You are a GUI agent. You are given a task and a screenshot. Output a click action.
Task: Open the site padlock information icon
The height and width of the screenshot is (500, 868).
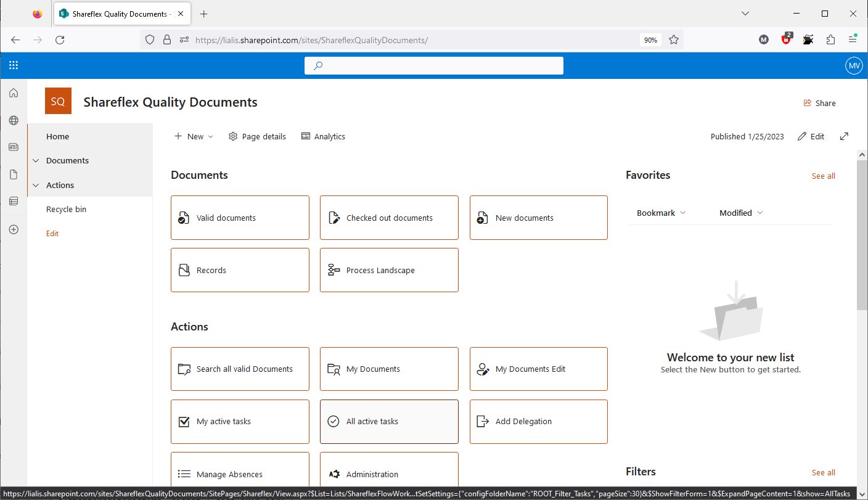tap(166, 39)
